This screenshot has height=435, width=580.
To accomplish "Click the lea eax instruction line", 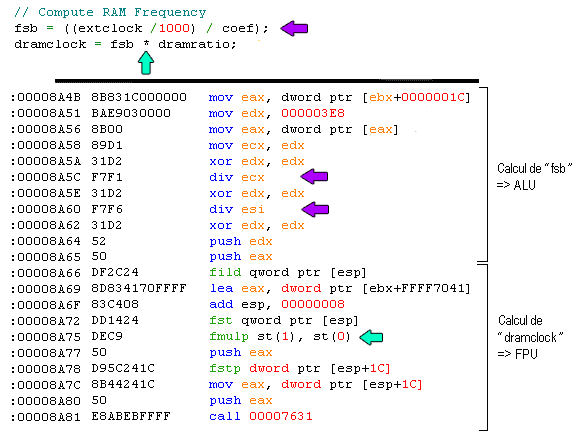I will 340,289.
